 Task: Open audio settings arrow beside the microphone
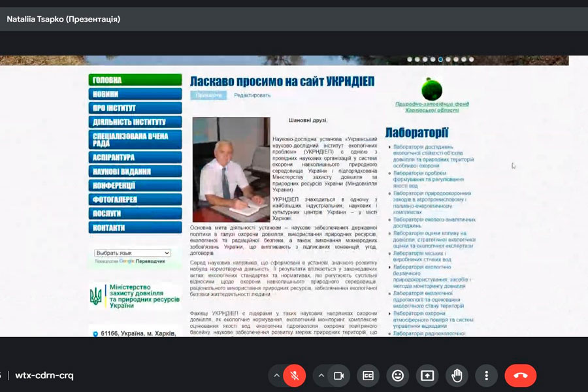276,376
